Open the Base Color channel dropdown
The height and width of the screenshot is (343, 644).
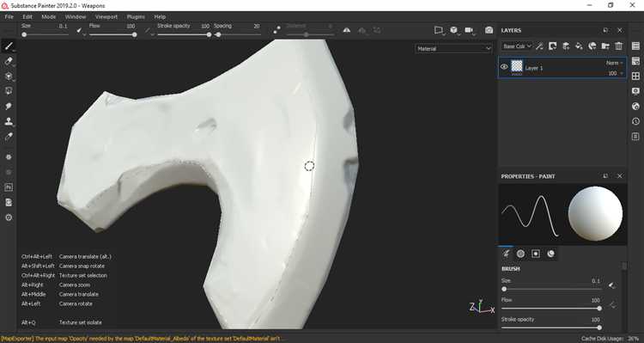pos(517,46)
